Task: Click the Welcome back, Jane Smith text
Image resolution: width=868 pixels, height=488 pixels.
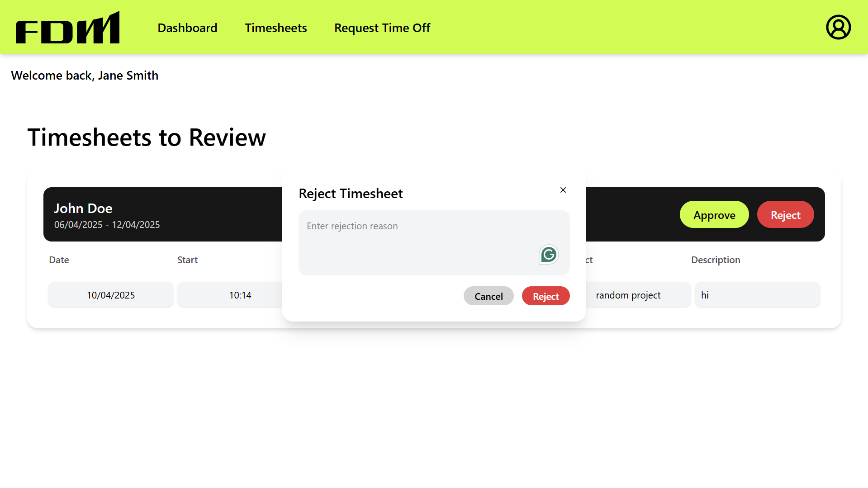Action: click(85, 76)
